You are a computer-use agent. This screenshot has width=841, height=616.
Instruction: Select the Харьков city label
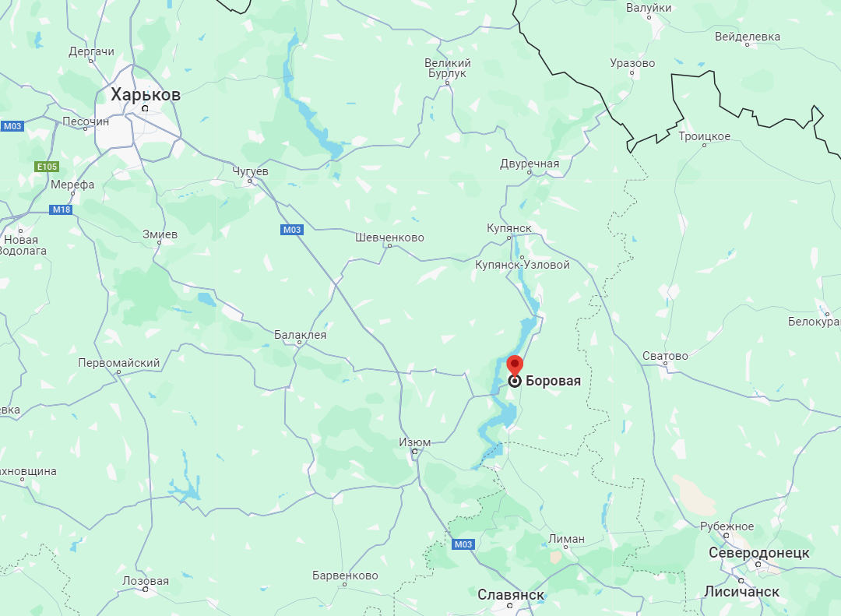pyautogui.click(x=146, y=95)
